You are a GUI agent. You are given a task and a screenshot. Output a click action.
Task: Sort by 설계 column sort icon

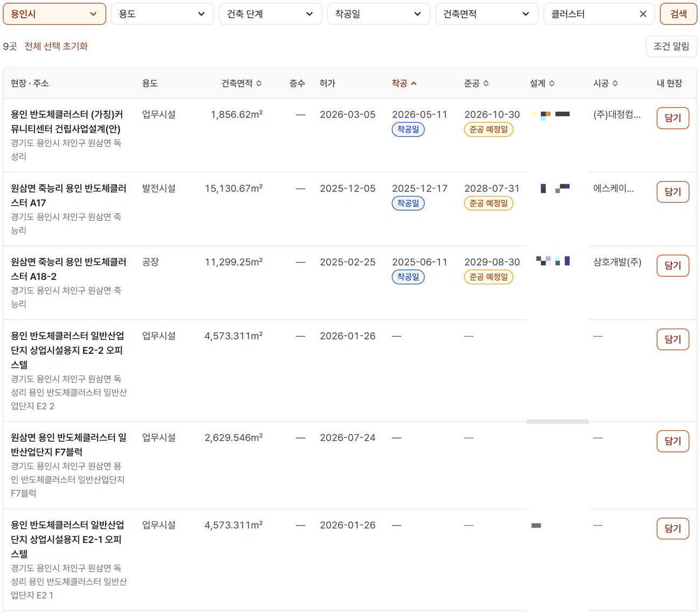click(x=552, y=83)
